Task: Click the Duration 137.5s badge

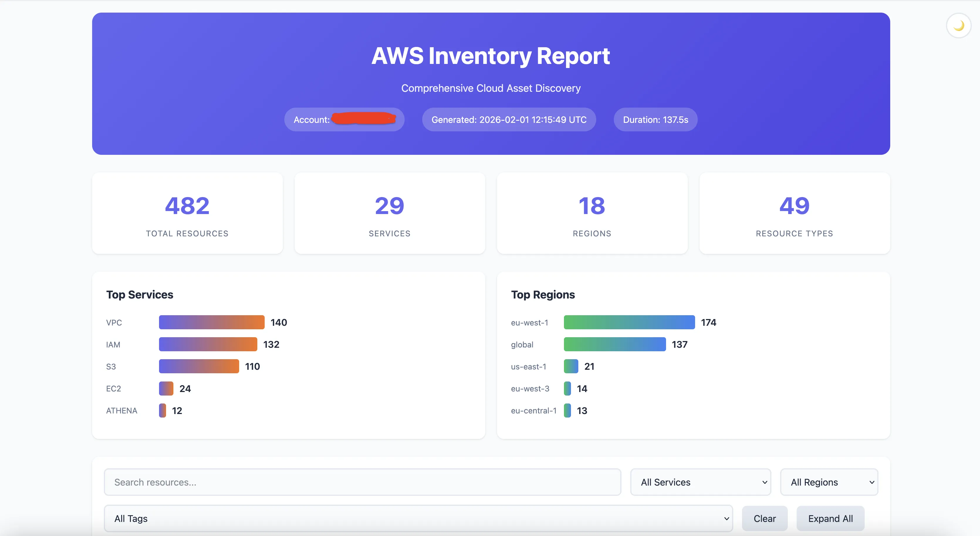Action: point(655,119)
